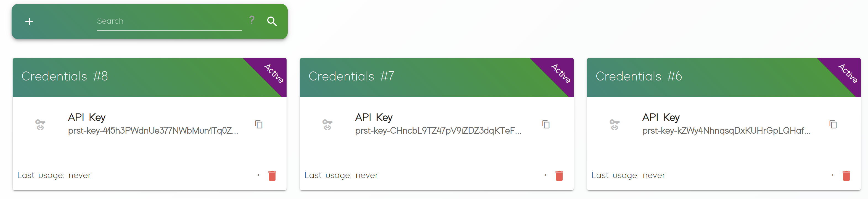Click the question mark help icon
868x199 pixels.
point(252,20)
